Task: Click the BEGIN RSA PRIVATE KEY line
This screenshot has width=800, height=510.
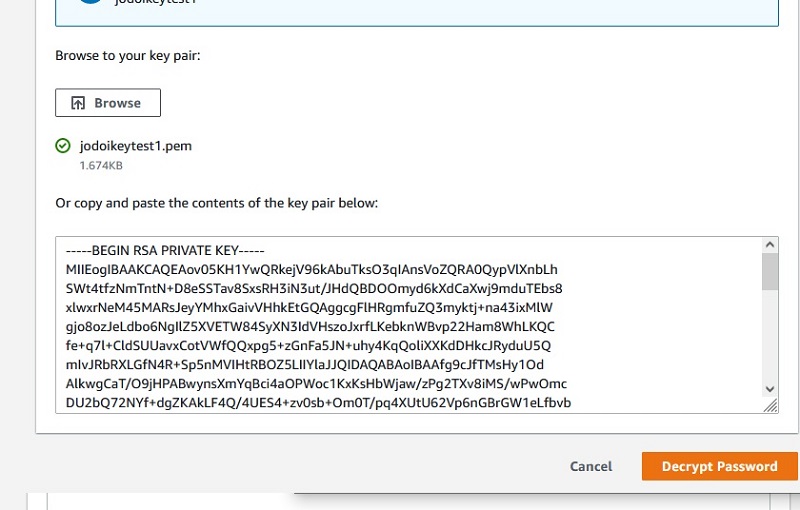Action: pos(165,250)
